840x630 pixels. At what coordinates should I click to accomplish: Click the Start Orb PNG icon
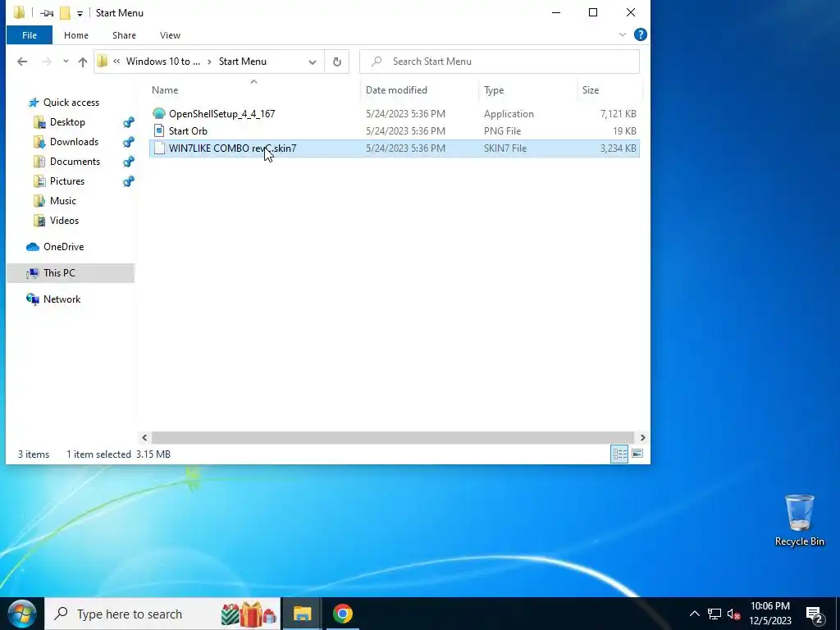[159, 130]
